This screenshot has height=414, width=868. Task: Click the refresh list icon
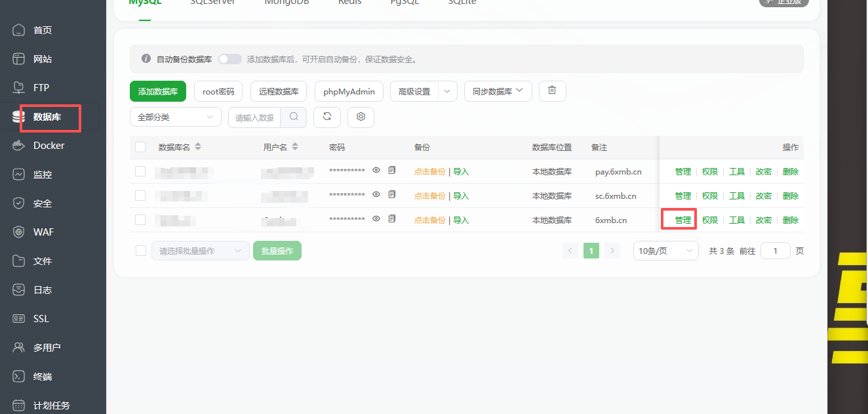click(x=327, y=117)
